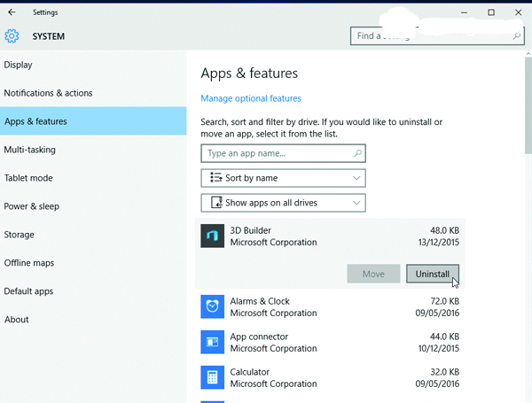This screenshot has width=532, height=403.
Task: Maximize the Settings window
Action: 491,12
